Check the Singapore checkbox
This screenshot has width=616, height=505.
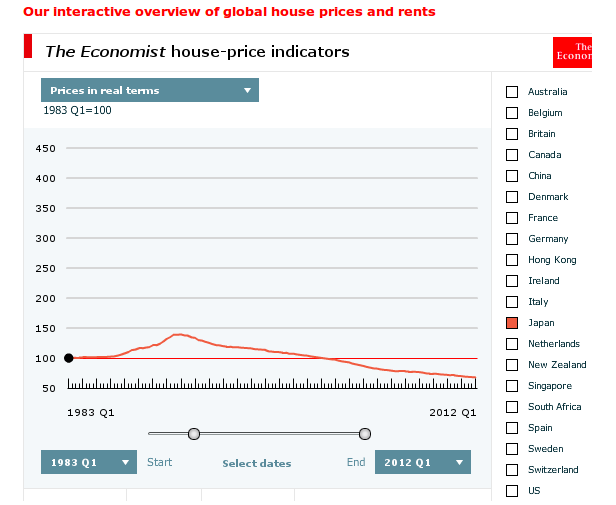pyautogui.click(x=512, y=386)
